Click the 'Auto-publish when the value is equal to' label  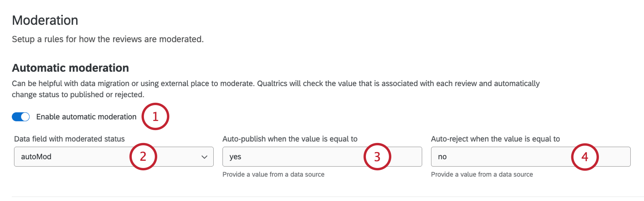290,139
